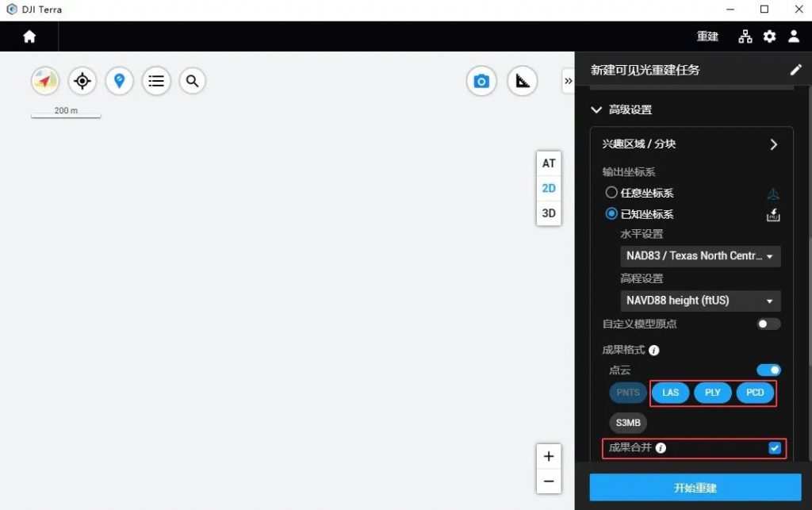Open the network cluster icon
Viewport: 812px width, 510px height.
point(745,36)
